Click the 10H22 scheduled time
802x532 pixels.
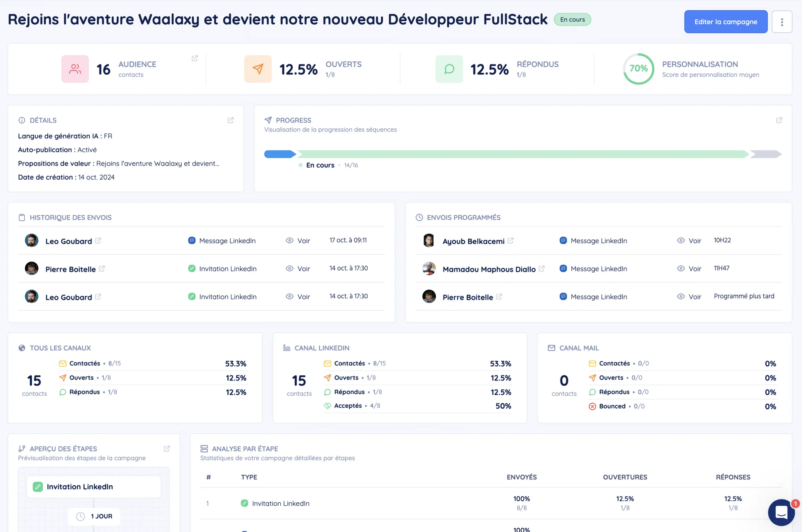click(x=722, y=240)
